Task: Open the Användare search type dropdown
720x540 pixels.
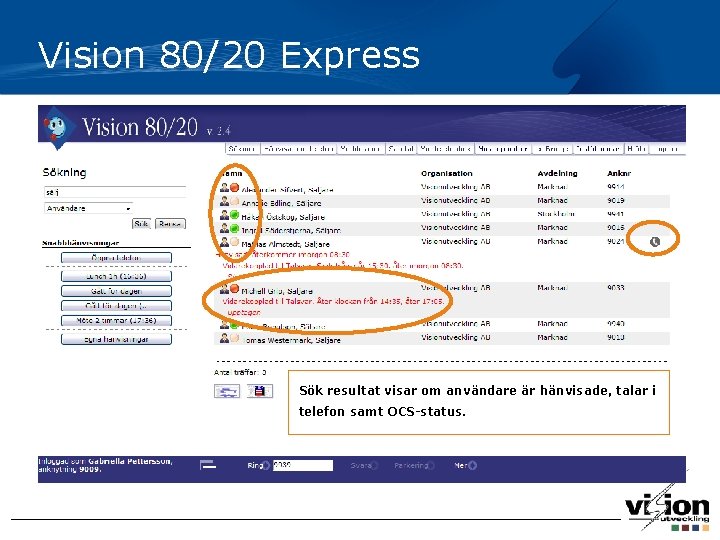Action: 89,208
